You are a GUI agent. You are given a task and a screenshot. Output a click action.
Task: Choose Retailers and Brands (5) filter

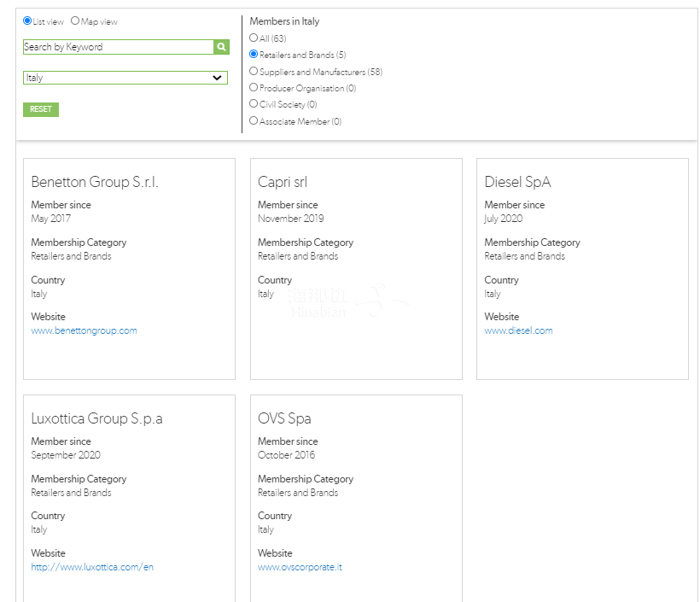254,55
